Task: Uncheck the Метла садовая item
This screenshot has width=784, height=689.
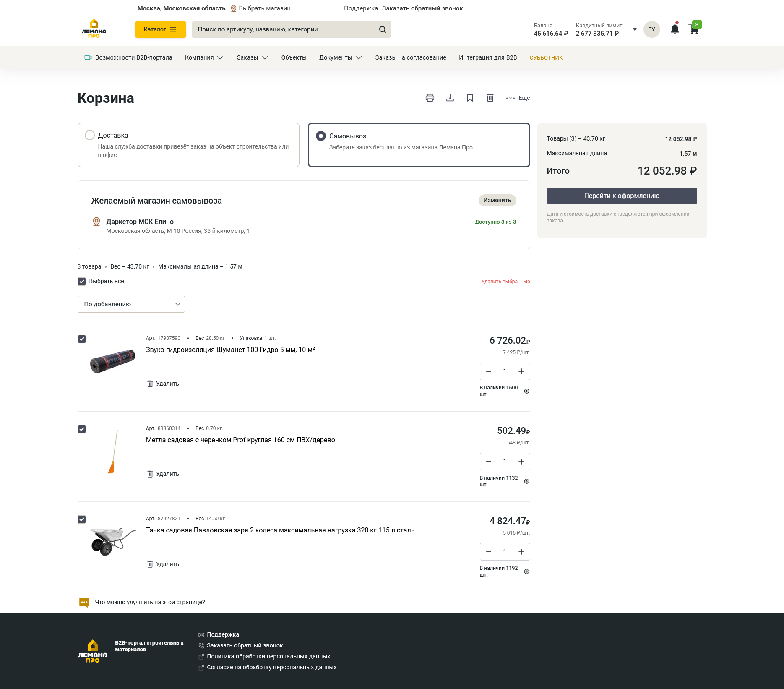Action: pyautogui.click(x=82, y=429)
